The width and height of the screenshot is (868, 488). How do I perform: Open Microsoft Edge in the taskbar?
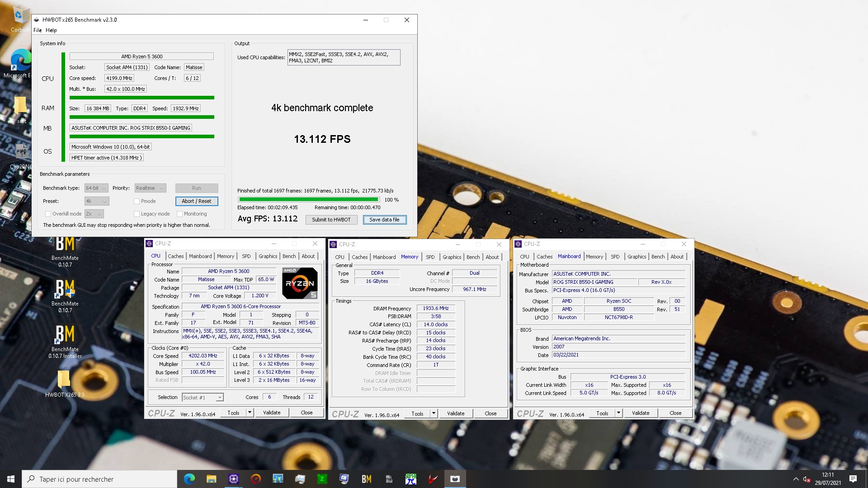(189, 479)
